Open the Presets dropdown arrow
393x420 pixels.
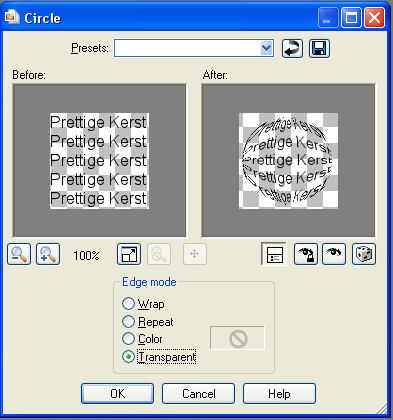(266, 48)
